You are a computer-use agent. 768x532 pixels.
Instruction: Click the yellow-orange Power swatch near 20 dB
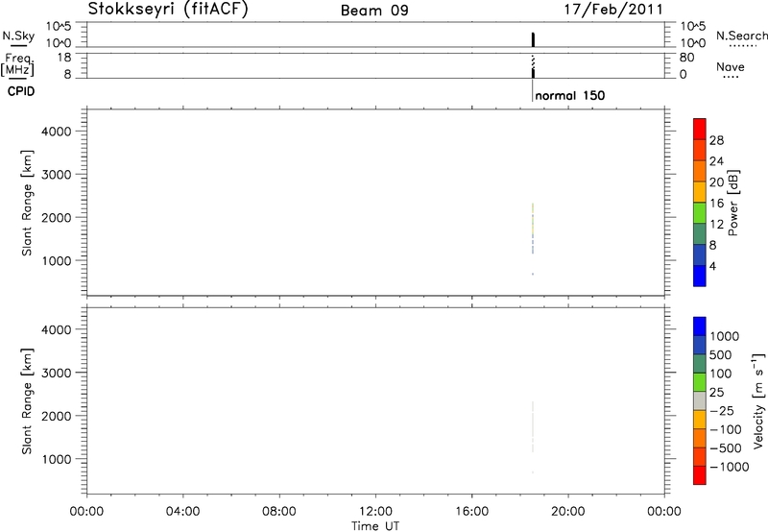click(x=700, y=191)
